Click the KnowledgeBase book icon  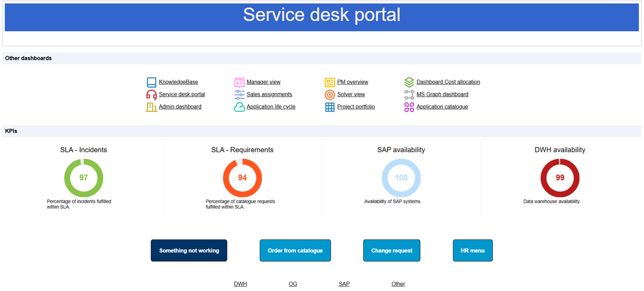152,82
